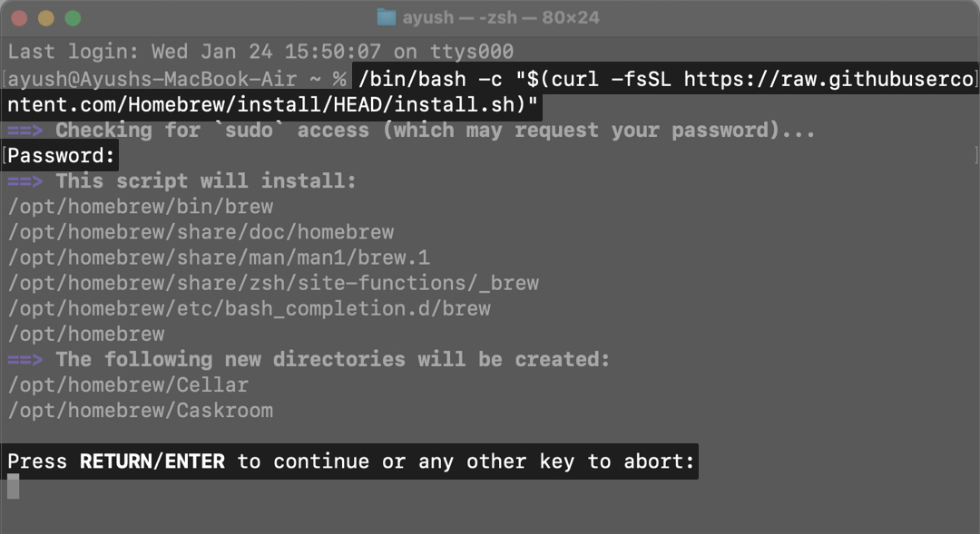980x534 pixels.
Task: Minimize the Terminal window with yellow button
Action: click(46, 18)
